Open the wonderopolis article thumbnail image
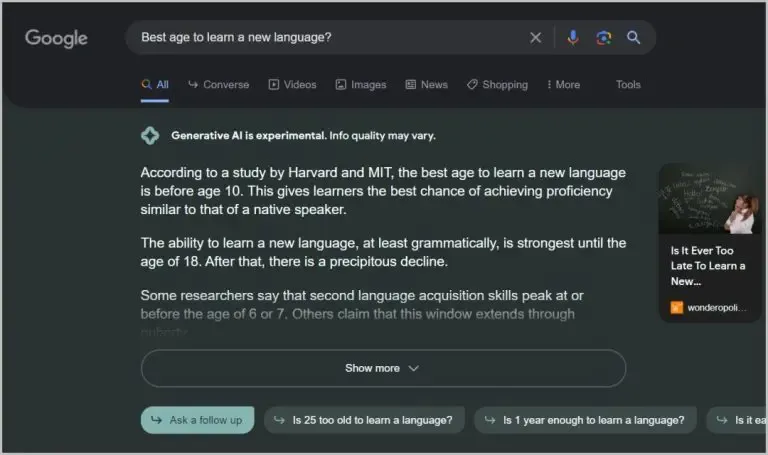Viewport: 768px width, 455px height. pyautogui.click(x=710, y=199)
